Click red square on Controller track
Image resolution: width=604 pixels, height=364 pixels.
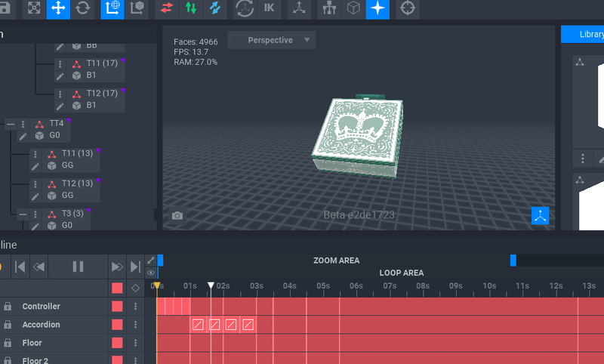[x=117, y=306]
